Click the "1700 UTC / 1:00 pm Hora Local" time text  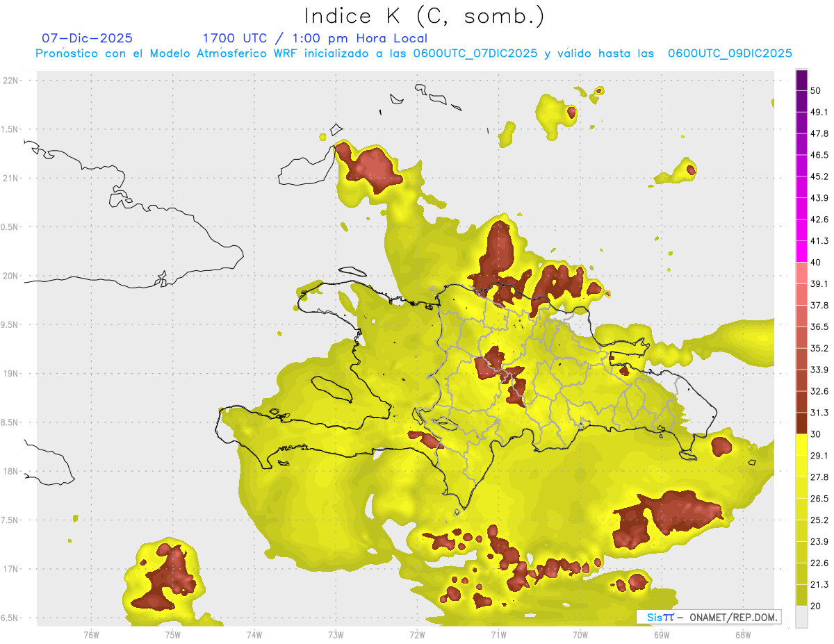(x=315, y=38)
